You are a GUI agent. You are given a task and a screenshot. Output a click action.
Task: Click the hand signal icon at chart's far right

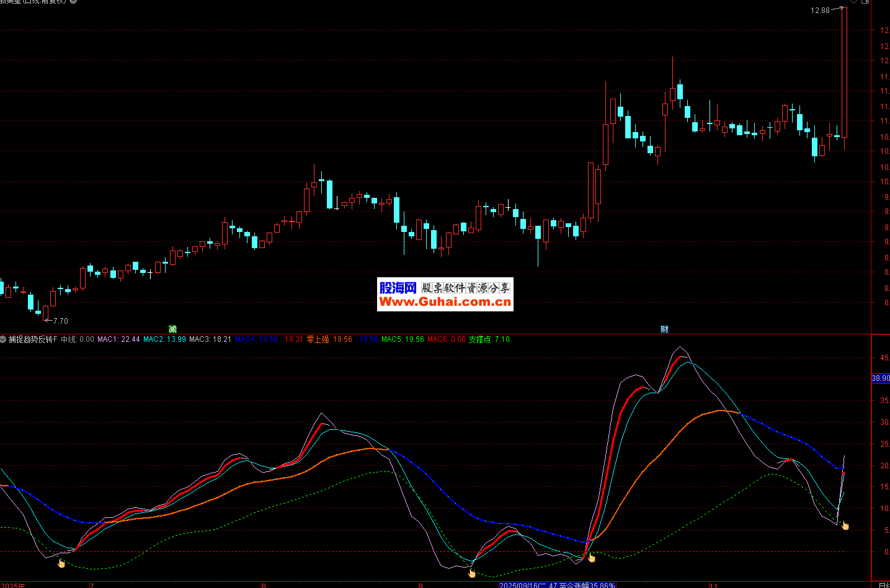(x=845, y=526)
